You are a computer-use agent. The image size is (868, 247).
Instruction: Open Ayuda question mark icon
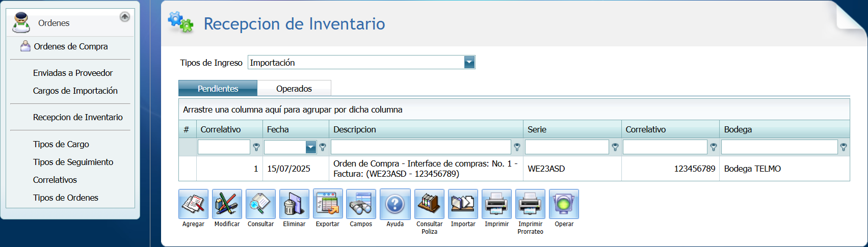point(395,204)
